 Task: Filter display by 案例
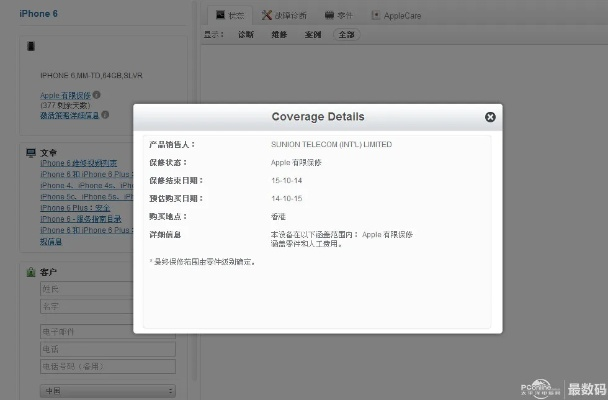click(313, 34)
